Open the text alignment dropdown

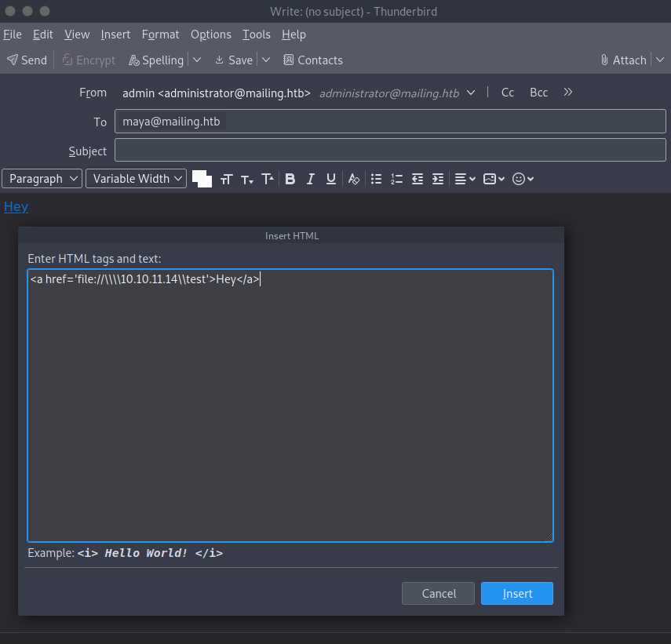tap(465, 179)
